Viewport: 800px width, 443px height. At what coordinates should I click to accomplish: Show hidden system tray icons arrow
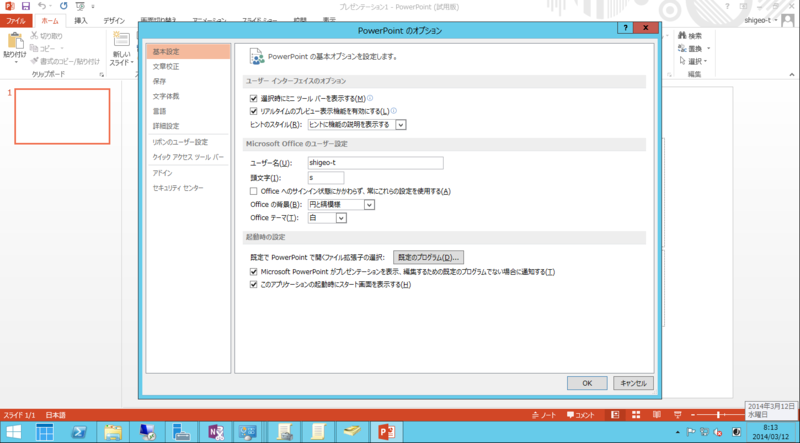[x=678, y=432]
